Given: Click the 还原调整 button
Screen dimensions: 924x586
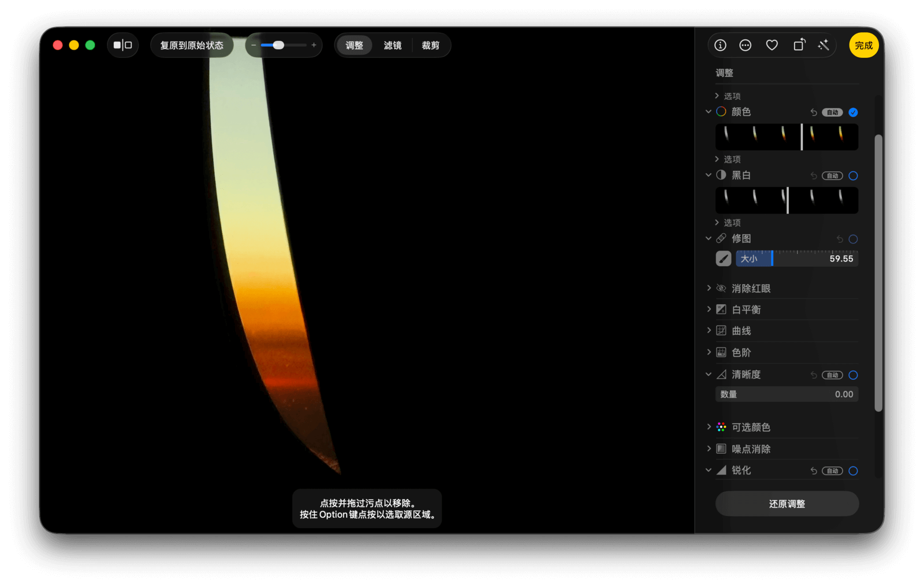Looking at the screenshot, I should (x=787, y=504).
